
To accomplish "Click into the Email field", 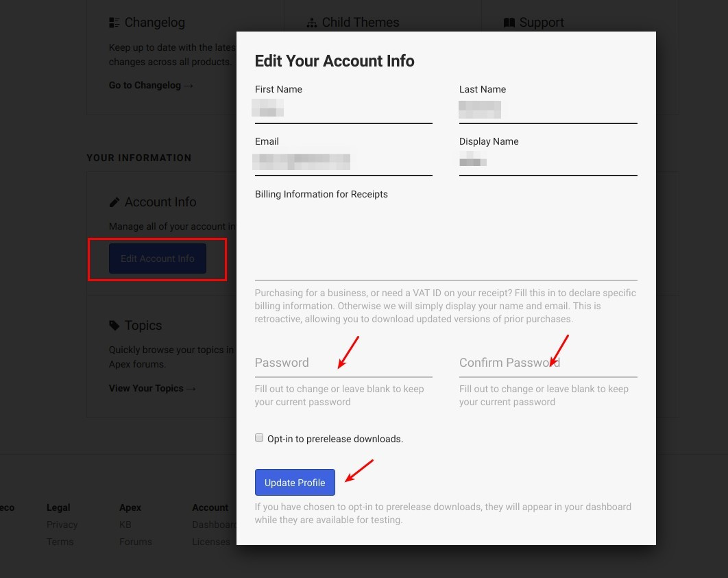I will (x=343, y=162).
